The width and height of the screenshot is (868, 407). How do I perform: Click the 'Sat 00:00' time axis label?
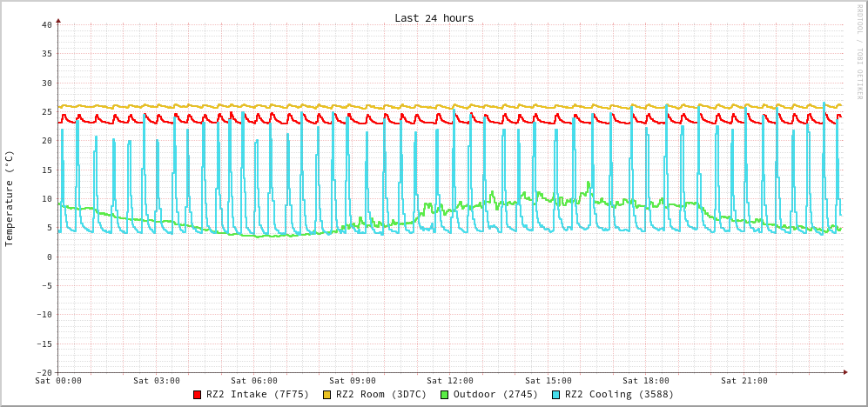(58, 381)
